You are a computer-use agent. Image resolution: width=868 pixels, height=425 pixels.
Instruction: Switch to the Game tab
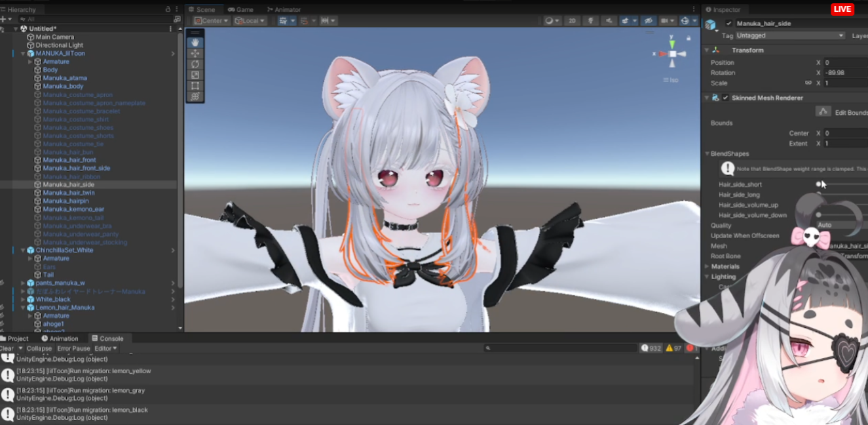(240, 10)
